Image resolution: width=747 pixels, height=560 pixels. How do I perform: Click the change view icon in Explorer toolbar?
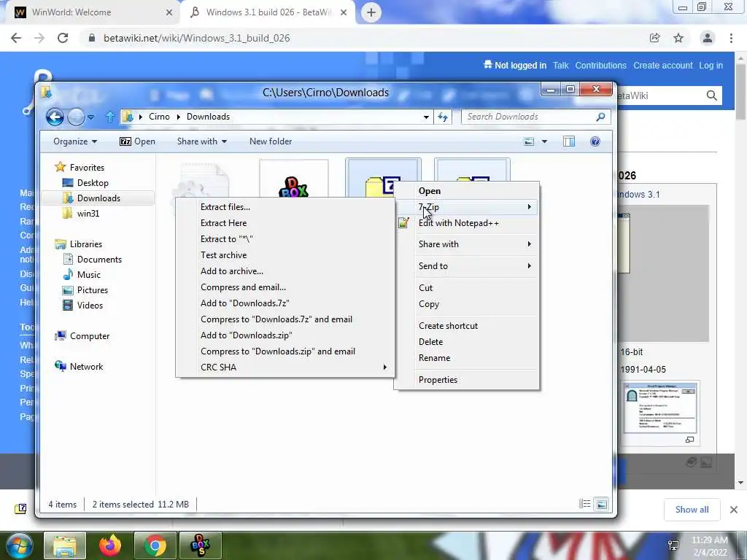pos(529,141)
